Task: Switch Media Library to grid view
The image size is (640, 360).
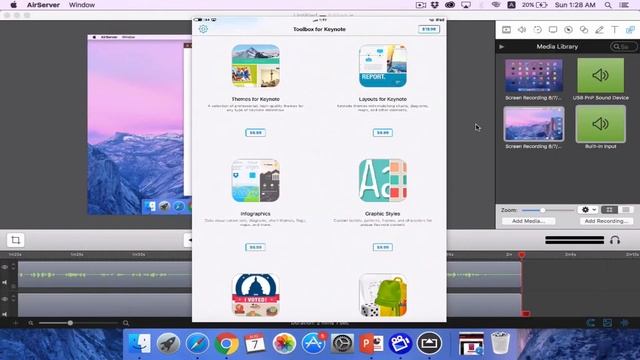Action: coord(609,210)
